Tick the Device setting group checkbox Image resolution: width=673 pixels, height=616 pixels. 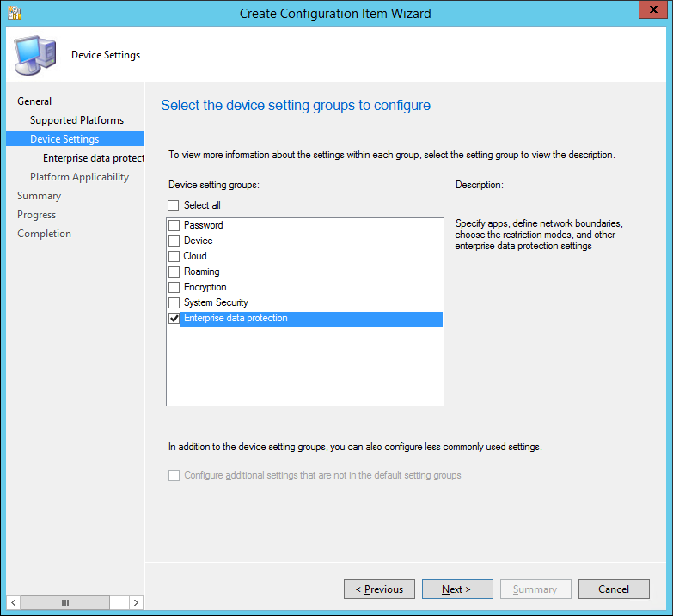174,241
